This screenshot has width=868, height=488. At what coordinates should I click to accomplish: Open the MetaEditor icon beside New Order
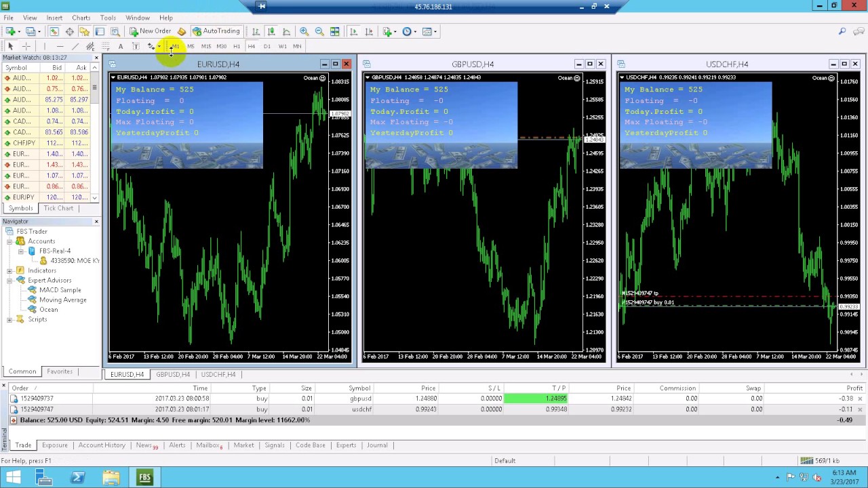pyautogui.click(x=182, y=31)
